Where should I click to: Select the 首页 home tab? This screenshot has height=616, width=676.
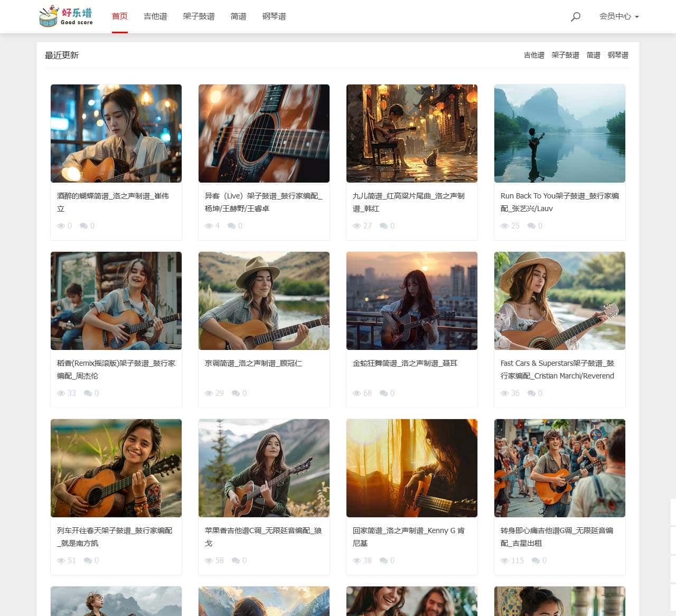(120, 16)
